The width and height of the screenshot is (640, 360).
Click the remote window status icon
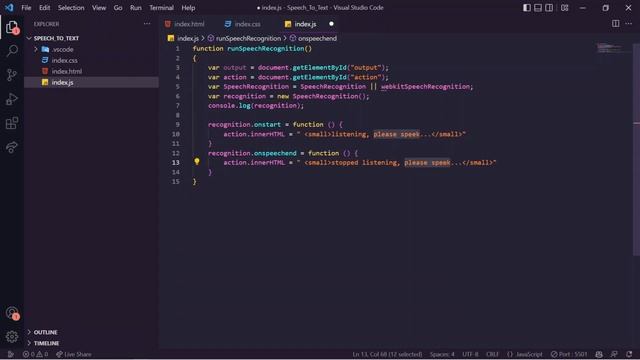click(11, 354)
